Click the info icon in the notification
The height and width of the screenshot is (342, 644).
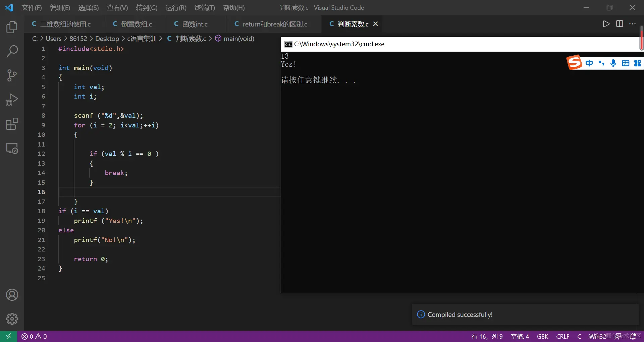421,315
